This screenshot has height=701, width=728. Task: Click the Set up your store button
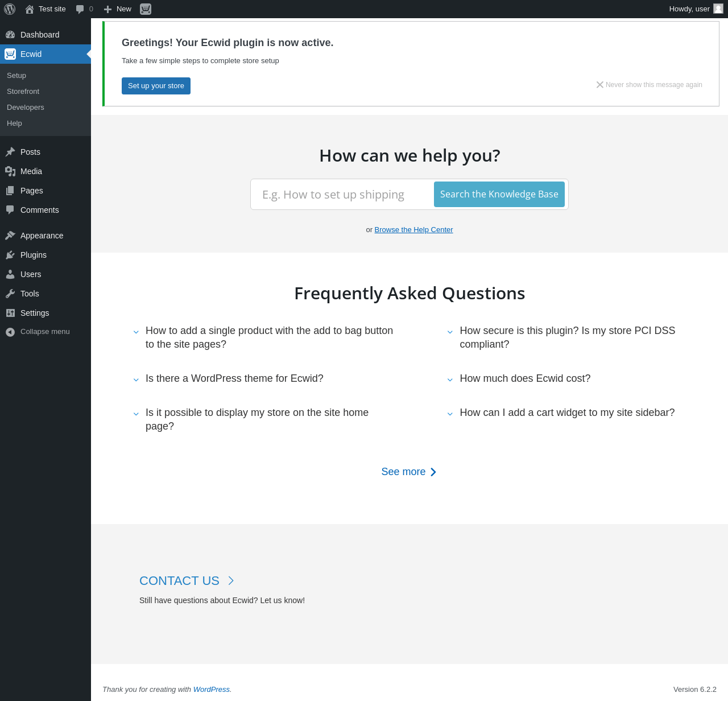point(156,86)
